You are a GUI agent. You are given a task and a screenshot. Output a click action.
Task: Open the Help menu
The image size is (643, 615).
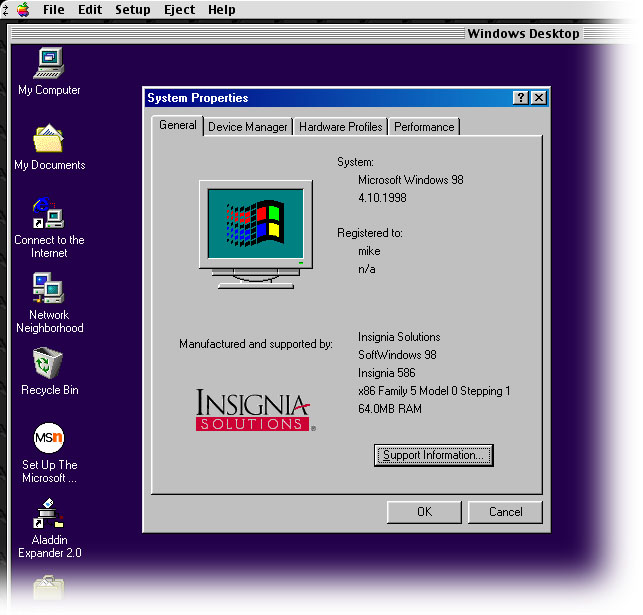pyautogui.click(x=221, y=9)
